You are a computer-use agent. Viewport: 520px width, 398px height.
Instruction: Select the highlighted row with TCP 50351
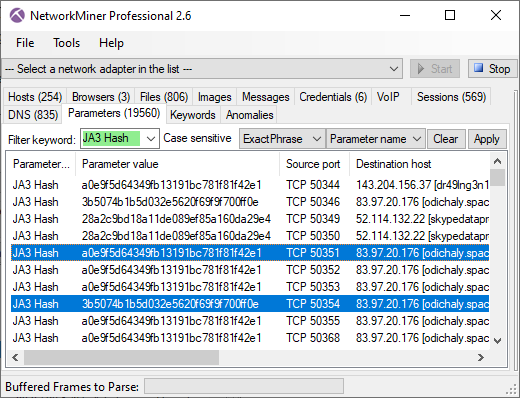tap(250, 253)
